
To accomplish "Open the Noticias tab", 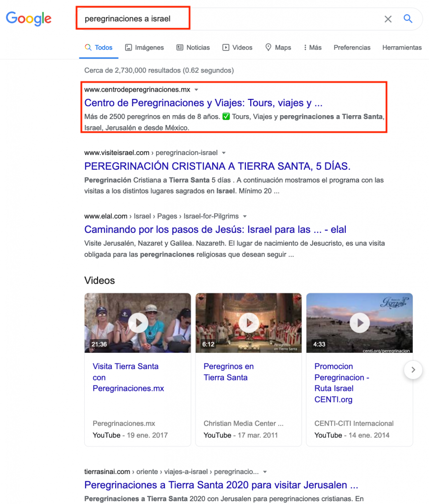I will (x=193, y=48).
